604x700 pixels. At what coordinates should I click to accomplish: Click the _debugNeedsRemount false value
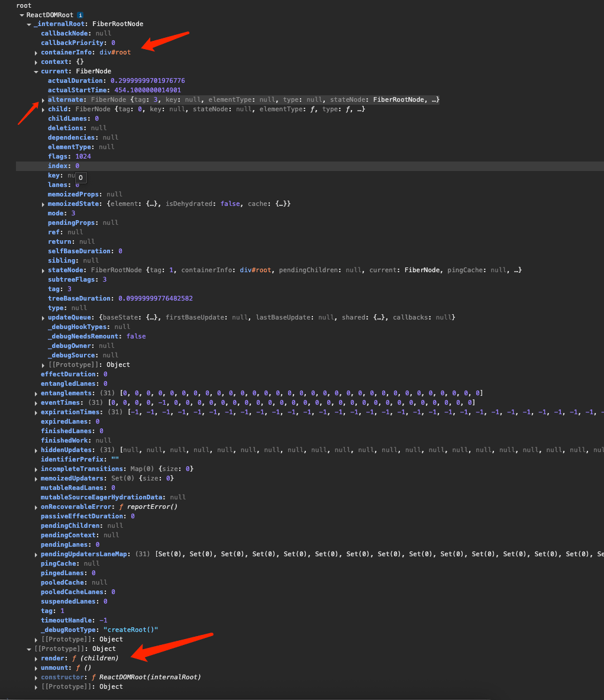(x=136, y=337)
